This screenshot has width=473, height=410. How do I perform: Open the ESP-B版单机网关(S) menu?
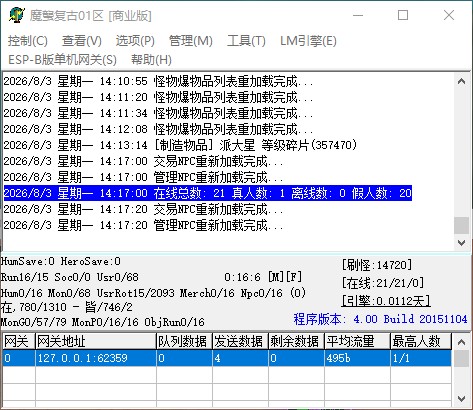(62, 60)
